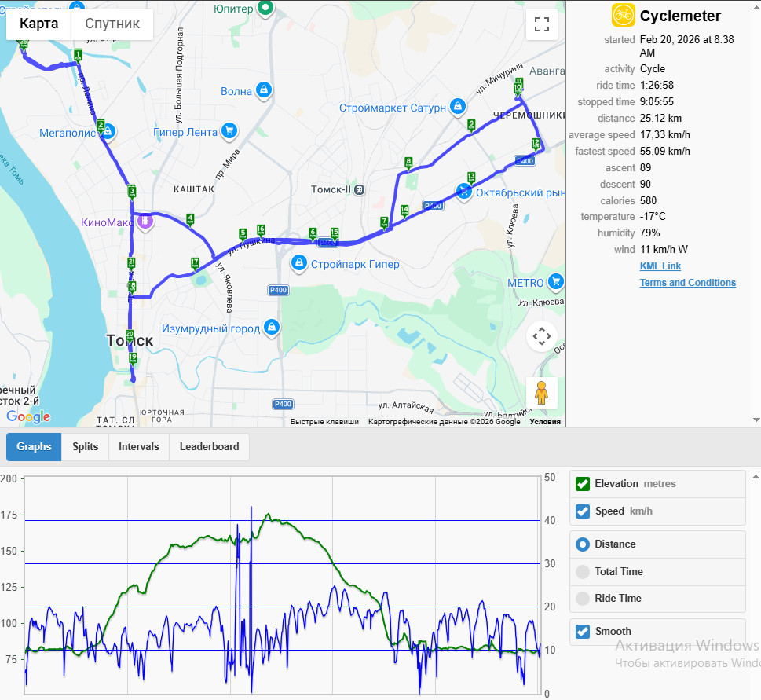
Task: Click the Cyclemeter yellow bike logo
Action: coord(623,15)
